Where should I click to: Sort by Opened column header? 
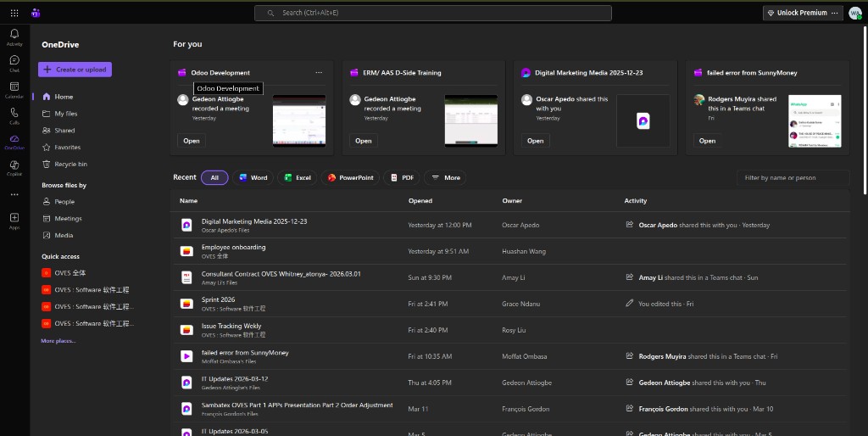(x=420, y=200)
